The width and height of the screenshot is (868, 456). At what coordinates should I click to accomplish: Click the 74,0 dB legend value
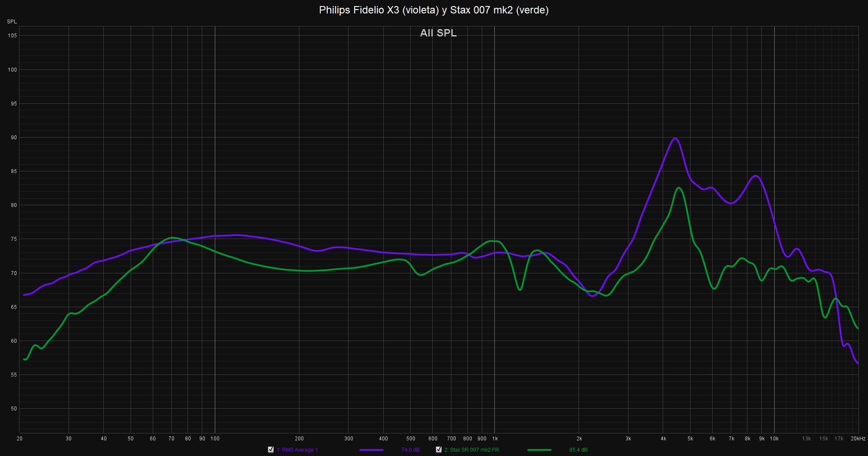point(410,450)
